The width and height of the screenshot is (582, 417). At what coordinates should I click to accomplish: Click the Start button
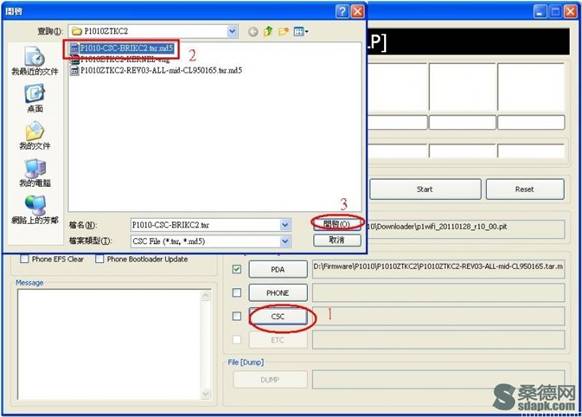pos(425,189)
